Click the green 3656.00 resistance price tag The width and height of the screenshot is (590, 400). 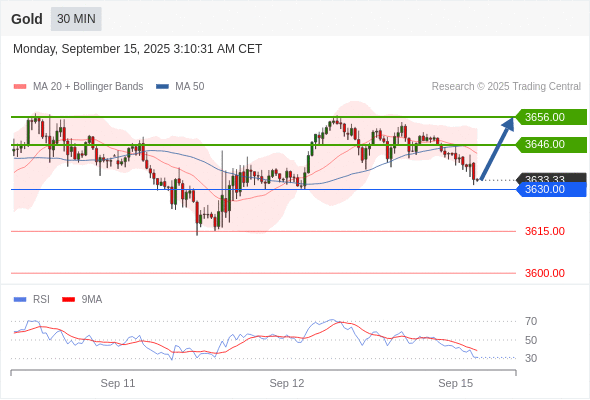point(551,117)
